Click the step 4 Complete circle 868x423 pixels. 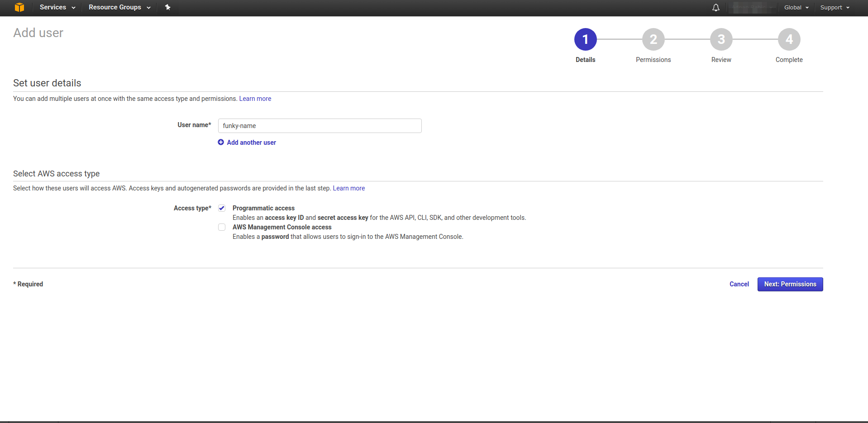click(789, 40)
